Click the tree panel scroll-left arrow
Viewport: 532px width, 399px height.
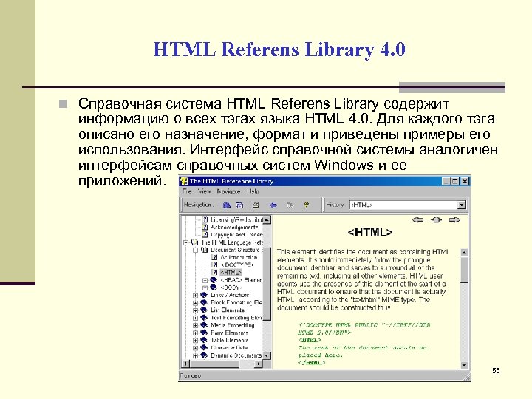coord(185,364)
